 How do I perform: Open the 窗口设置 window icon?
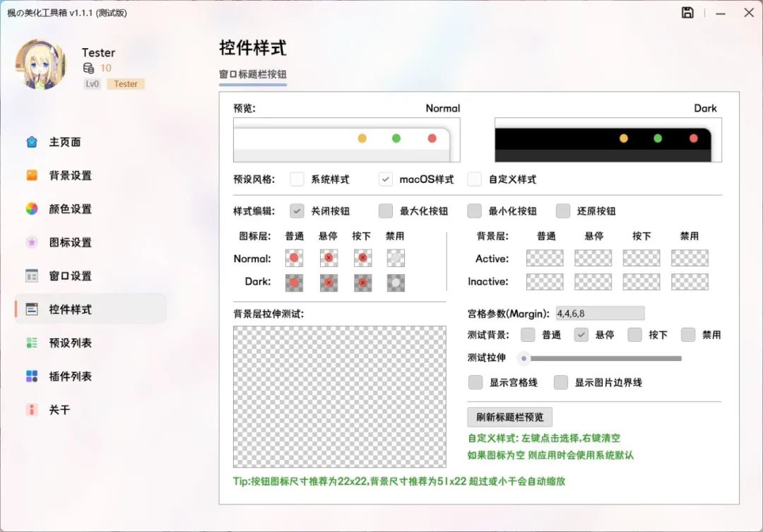(x=32, y=276)
